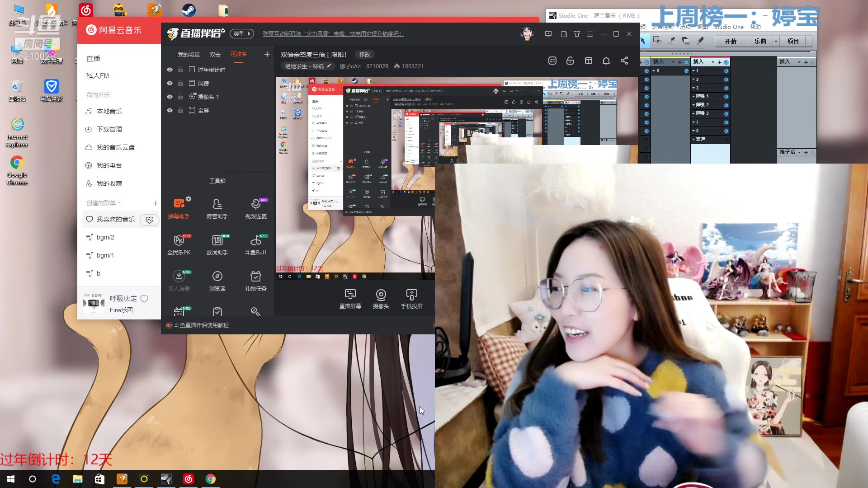Unlock the 过年倒计时 source

(180, 70)
